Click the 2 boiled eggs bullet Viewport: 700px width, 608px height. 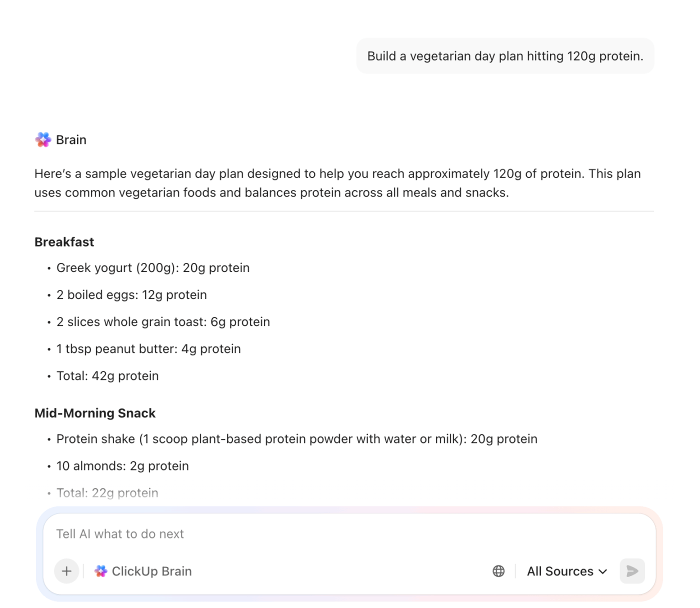pos(131,295)
